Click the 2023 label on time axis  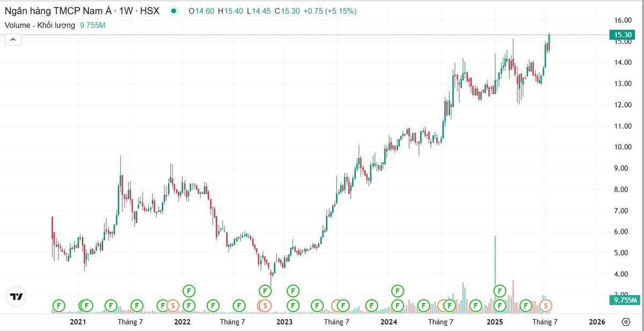(x=284, y=322)
